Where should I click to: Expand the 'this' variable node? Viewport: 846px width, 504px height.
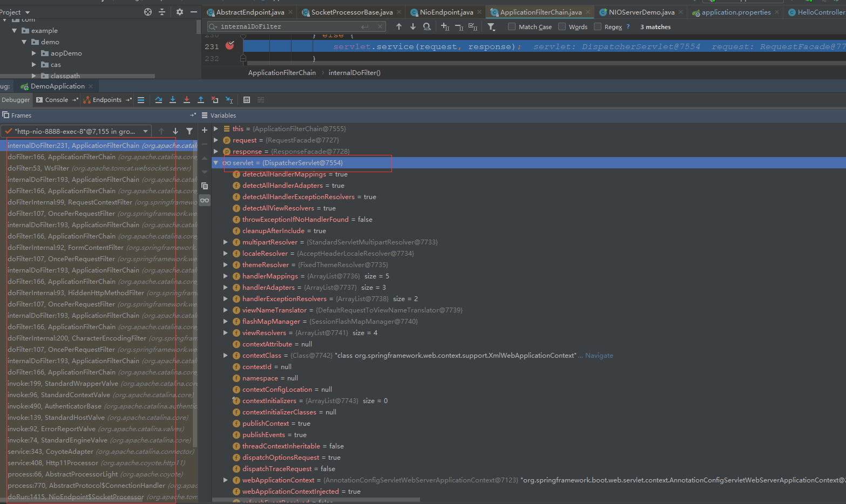[x=216, y=128]
